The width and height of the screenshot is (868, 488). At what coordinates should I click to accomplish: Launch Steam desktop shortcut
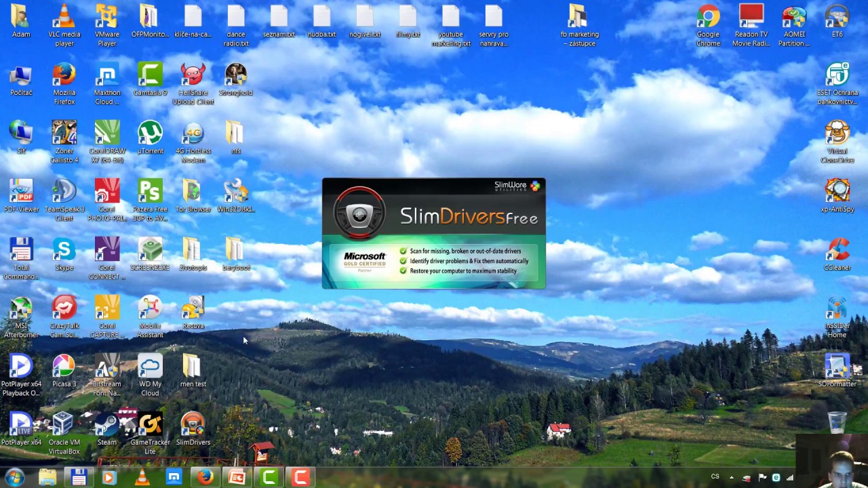click(x=107, y=430)
